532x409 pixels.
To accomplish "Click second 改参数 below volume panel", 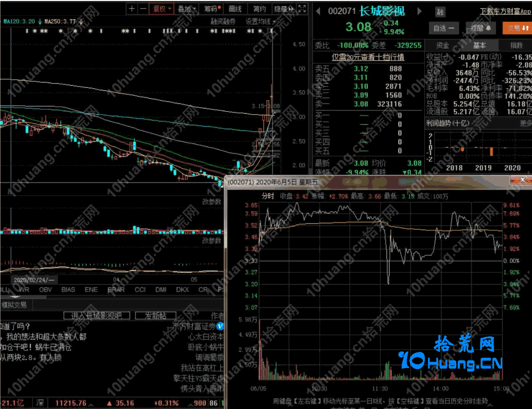I will (x=212, y=241).
